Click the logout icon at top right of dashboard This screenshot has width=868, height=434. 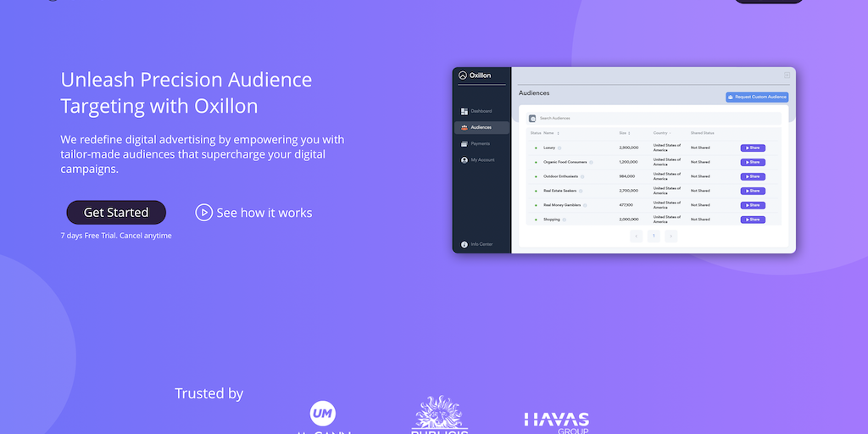click(787, 75)
